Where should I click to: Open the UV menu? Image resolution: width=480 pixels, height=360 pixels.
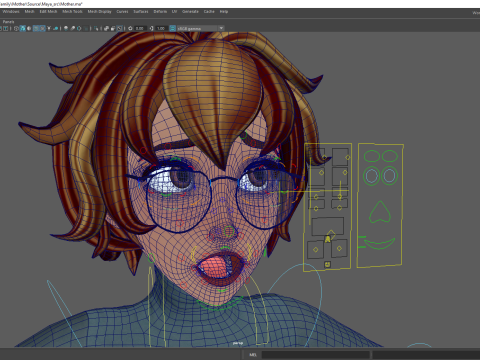coord(174,12)
